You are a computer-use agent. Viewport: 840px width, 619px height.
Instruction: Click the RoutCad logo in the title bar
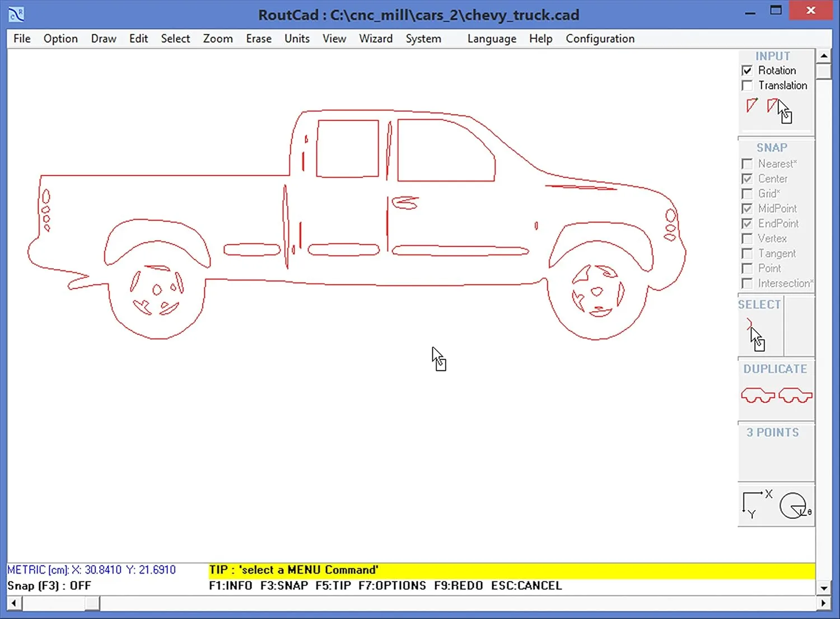(x=15, y=13)
